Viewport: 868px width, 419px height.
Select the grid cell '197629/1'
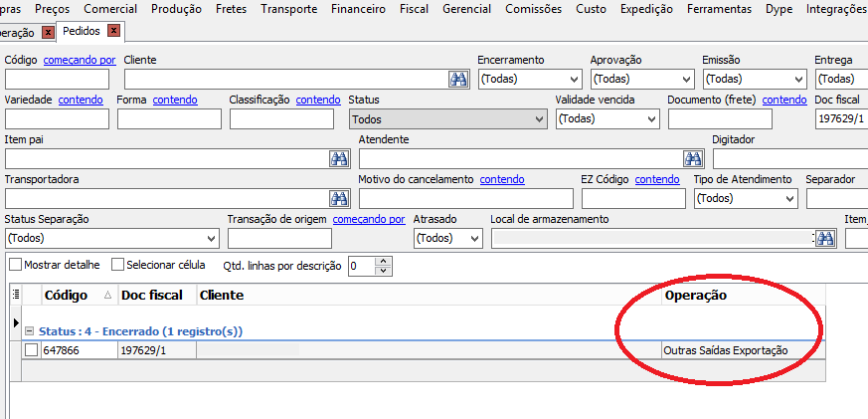tap(157, 350)
